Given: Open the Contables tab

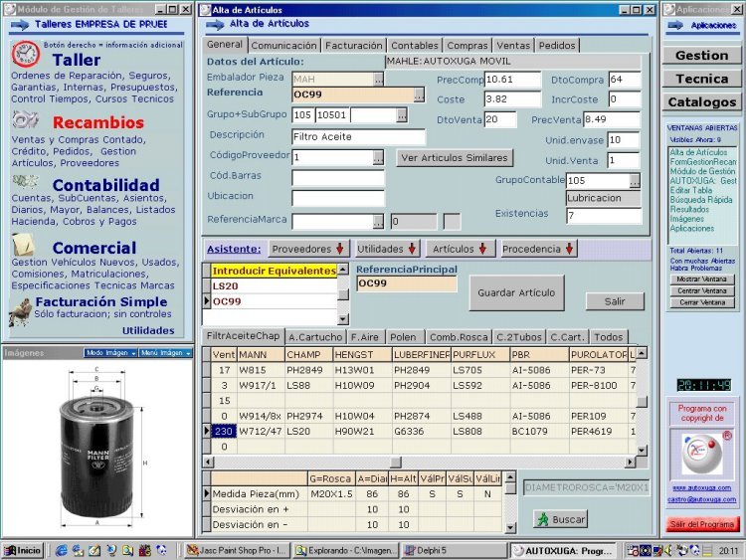Looking at the screenshot, I should [415, 45].
